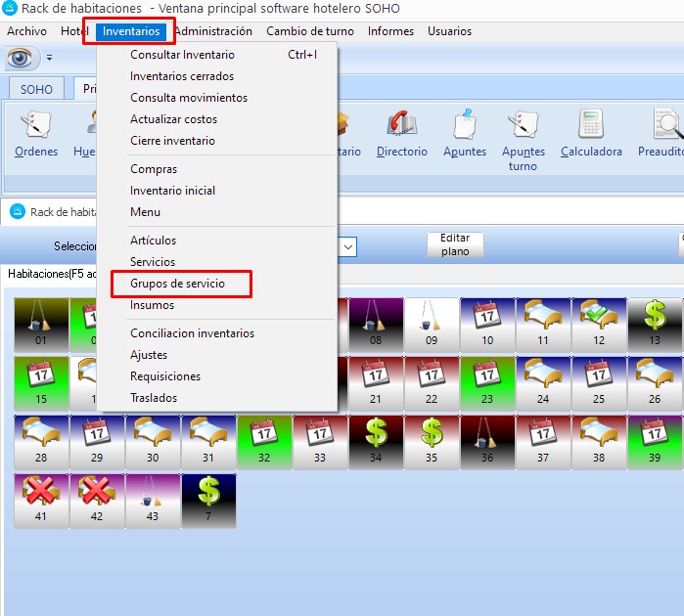Click Conciliacion inventarios menu item
The height and width of the screenshot is (616, 684).
click(192, 333)
